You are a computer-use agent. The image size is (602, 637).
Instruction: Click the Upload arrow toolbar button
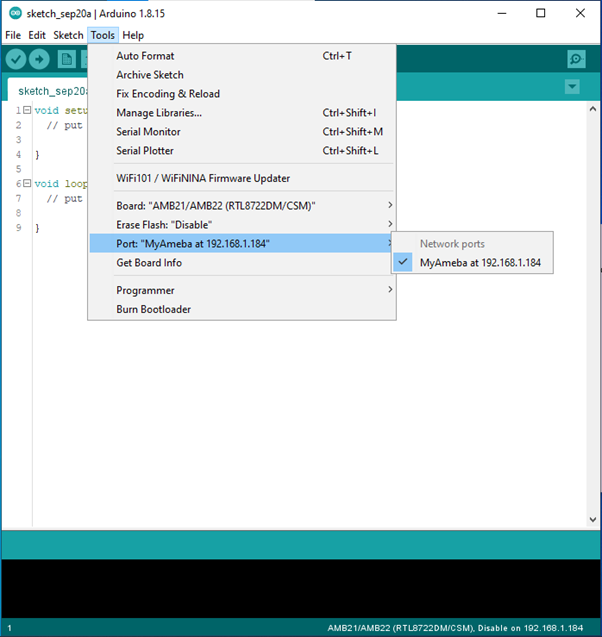click(x=39, y=59)
